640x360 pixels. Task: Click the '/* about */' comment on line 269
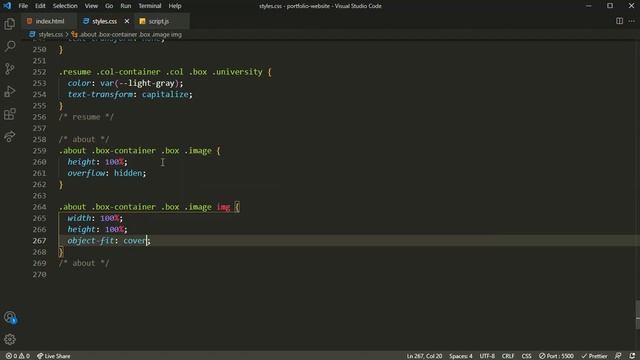click(x=84, y=263)
